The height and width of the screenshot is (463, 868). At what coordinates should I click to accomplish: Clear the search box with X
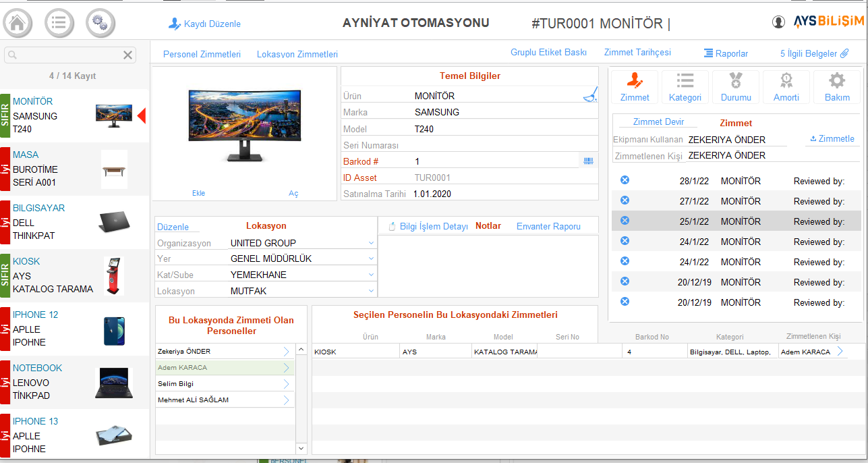[x=127, y=55]
